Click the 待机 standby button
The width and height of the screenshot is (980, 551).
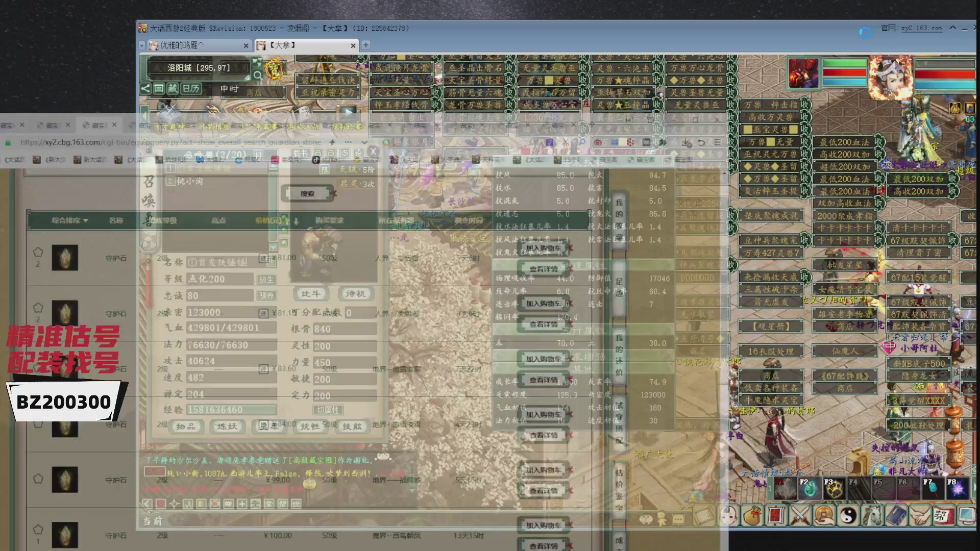tap(355, 294)
